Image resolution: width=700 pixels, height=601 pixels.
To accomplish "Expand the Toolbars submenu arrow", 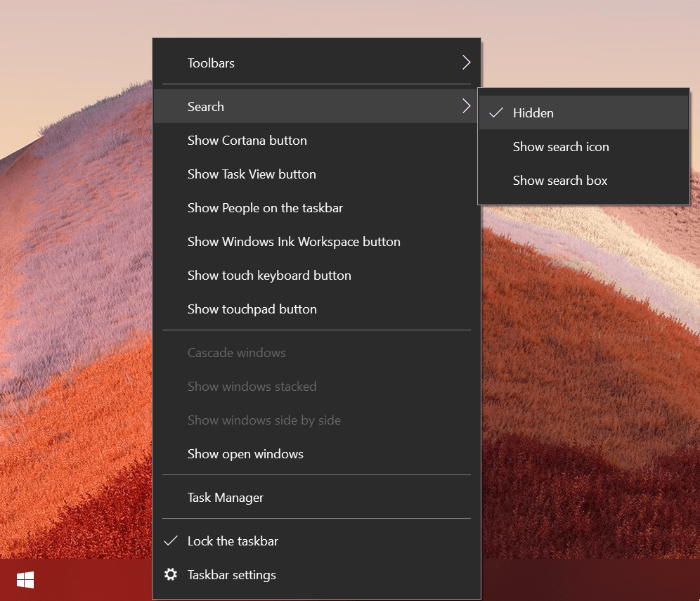I will 465,63.
